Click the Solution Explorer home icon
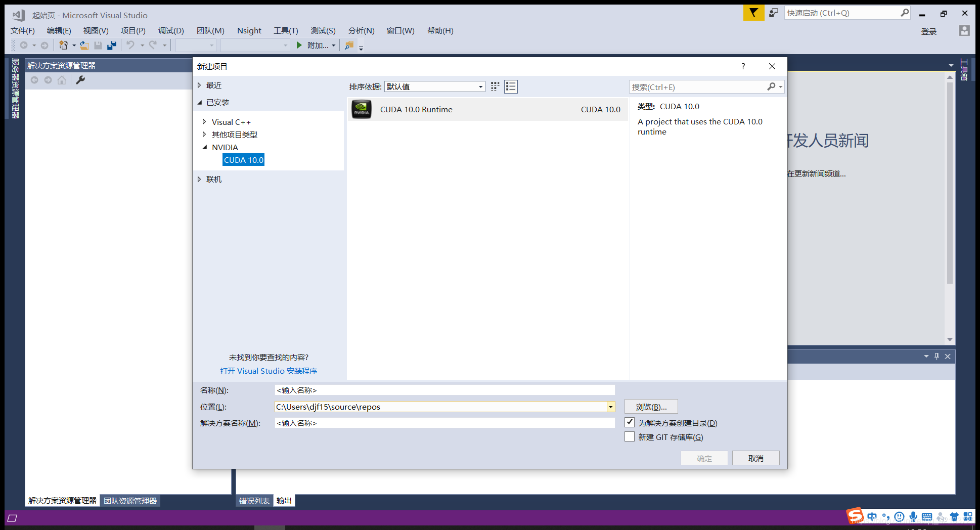This screenshot has width=980, height=530. tap(62, 80)
